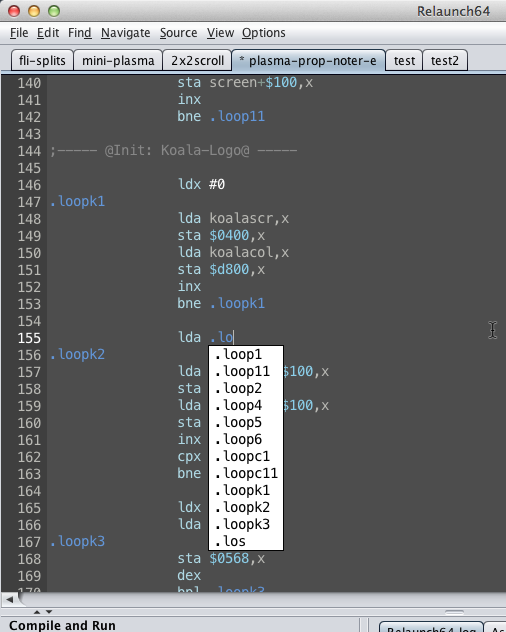Click 'bne .loop11' on line 142

click(221, 116)
